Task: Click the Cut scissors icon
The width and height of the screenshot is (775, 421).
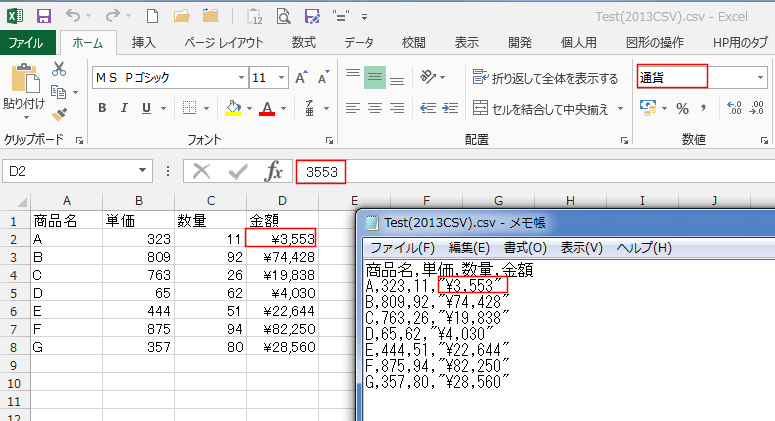Action: [x=59, y=69]
